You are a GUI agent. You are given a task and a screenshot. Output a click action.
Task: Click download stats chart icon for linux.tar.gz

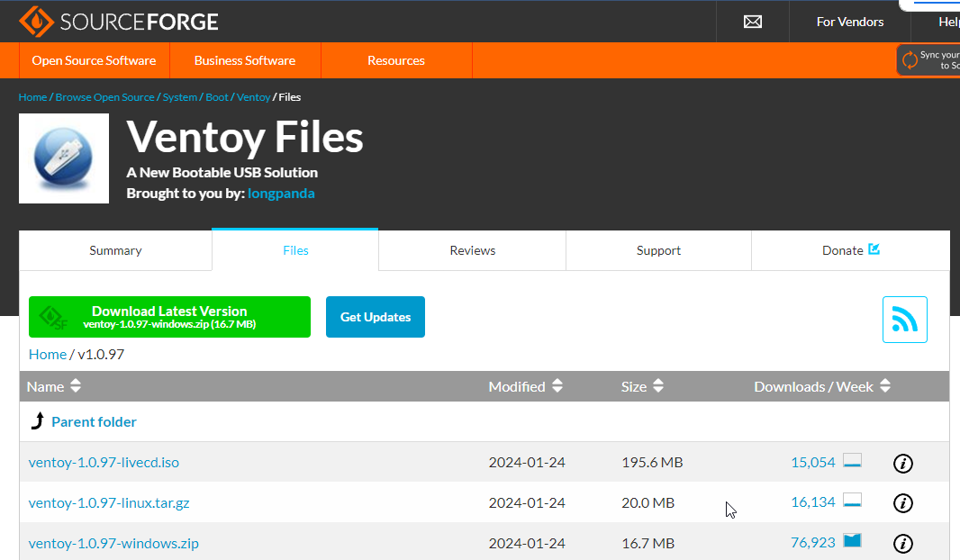852,500
